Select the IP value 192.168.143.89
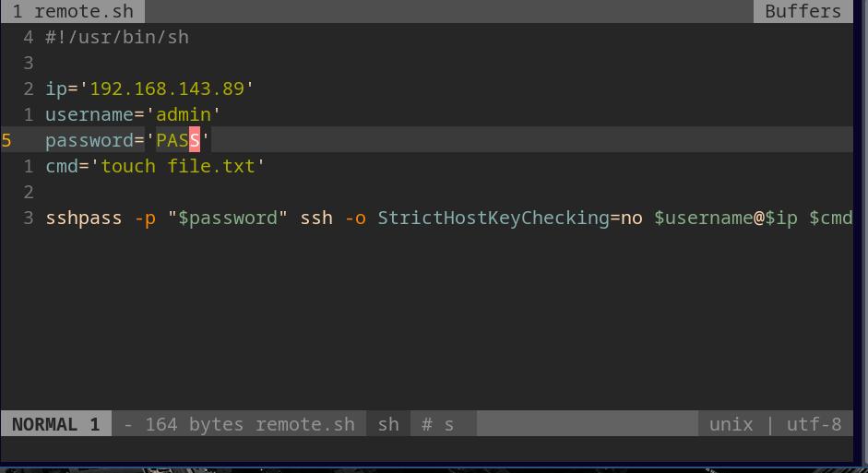Screen dimensions: 868x473 [167, 89]
